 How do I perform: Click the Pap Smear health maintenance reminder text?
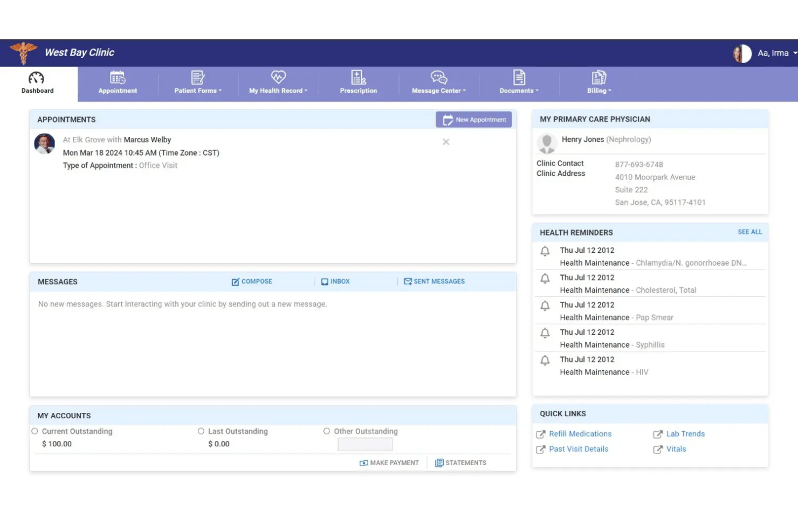pyautogui.click(x=616, y=317)
